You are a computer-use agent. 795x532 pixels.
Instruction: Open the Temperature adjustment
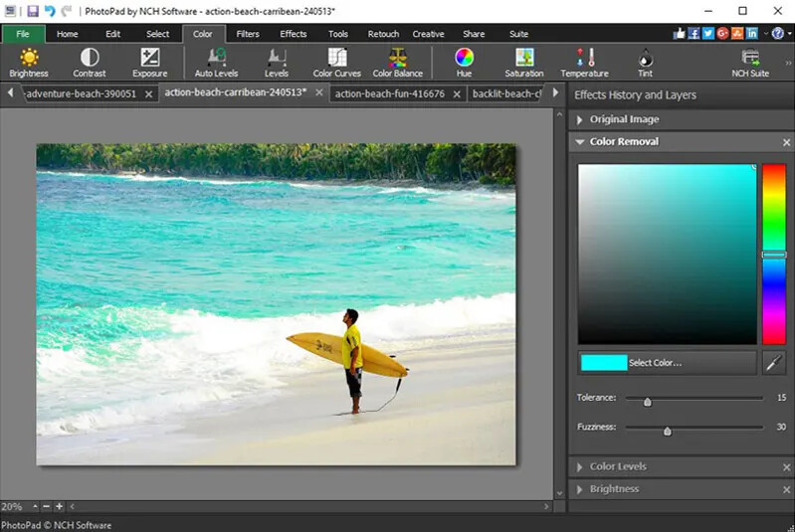[x=584, y=59]
